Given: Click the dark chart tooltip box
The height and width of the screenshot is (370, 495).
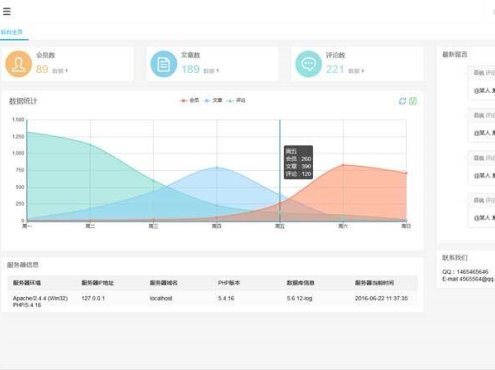Looking at the screenshot, I should tap(298, 162).
